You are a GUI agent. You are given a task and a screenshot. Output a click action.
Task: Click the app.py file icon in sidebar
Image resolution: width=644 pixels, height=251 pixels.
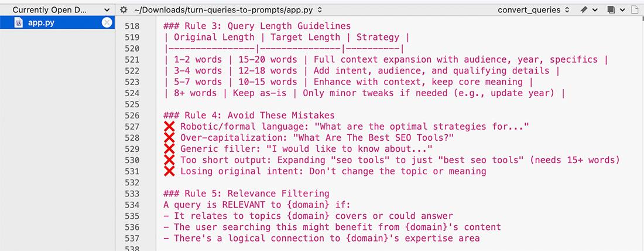18,23
